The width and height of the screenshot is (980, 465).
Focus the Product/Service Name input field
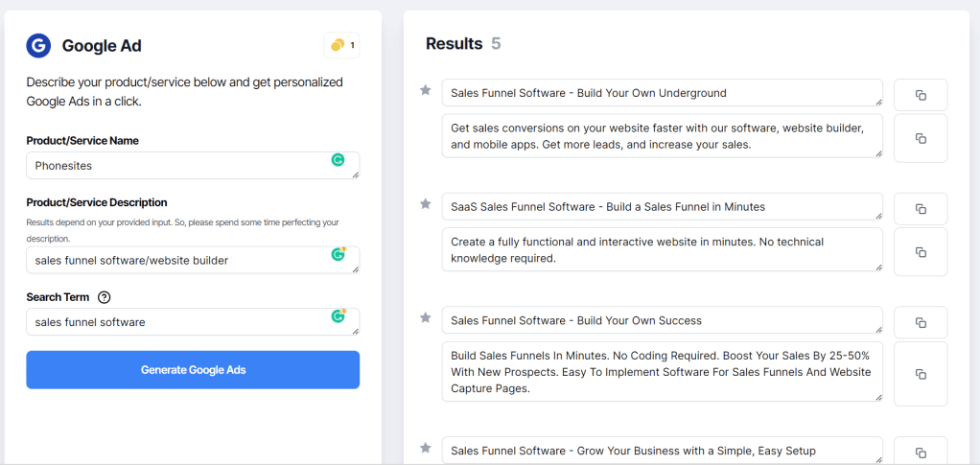pos(177,166)
